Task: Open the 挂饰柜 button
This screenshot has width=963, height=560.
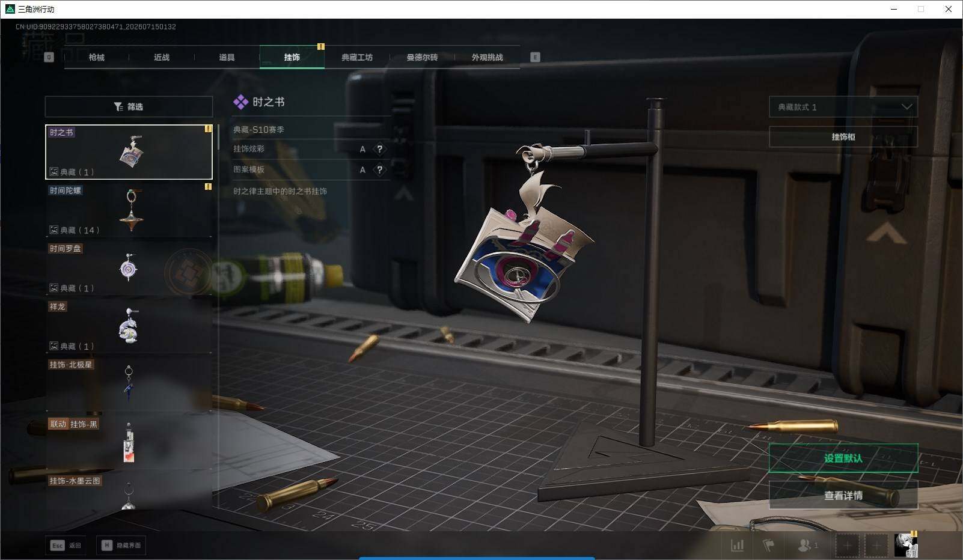Action: pos(843,137)
